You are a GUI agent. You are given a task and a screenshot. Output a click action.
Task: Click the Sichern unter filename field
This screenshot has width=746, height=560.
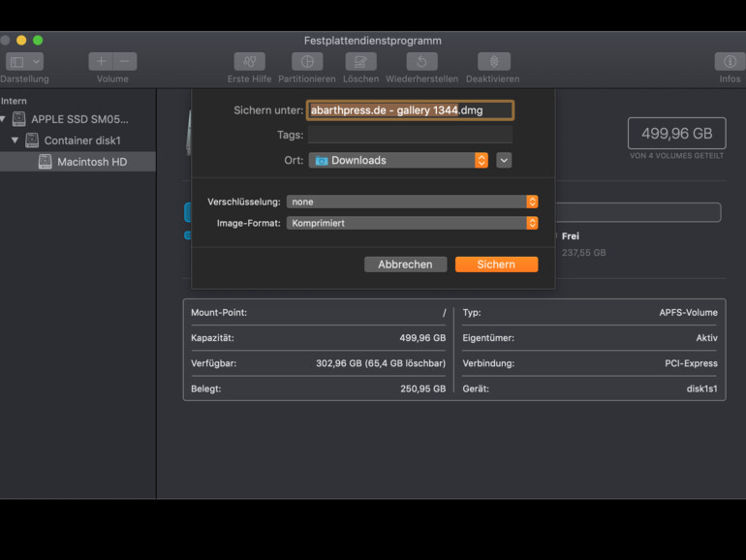(410, 110)
